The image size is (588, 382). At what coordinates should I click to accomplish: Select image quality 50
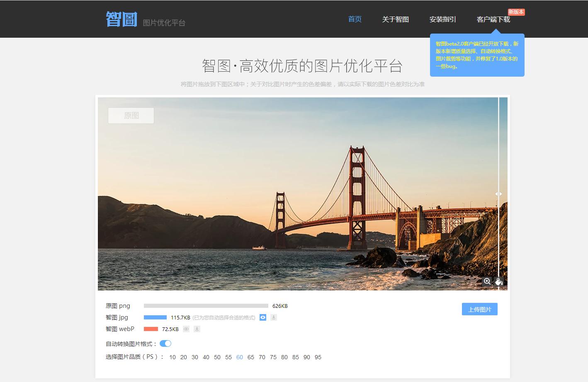pos(217,357)
